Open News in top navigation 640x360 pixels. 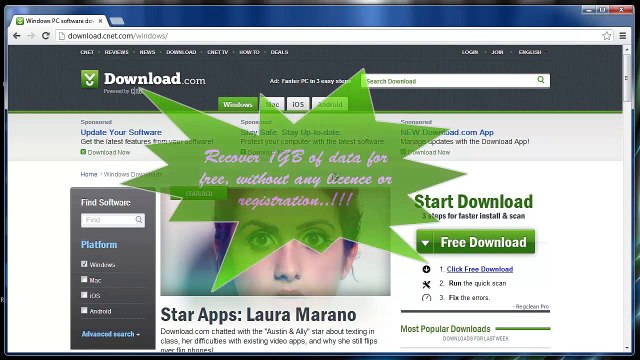point(147,52)
